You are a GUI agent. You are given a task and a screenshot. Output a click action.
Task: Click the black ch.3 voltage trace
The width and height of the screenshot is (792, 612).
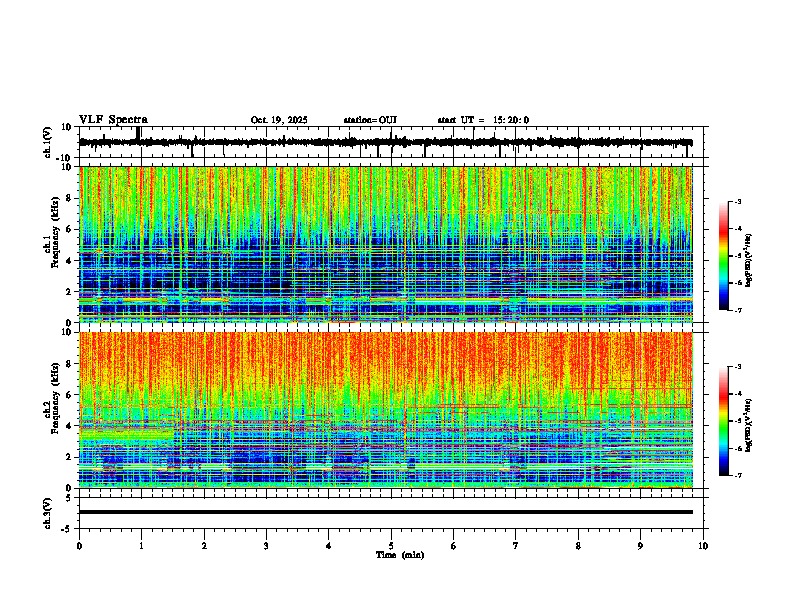(x=385, y=512)
